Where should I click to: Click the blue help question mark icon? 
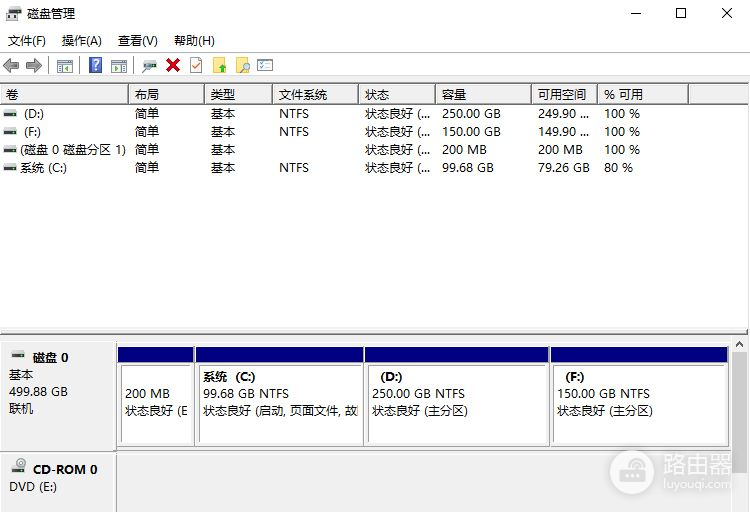tap(96, 66)
